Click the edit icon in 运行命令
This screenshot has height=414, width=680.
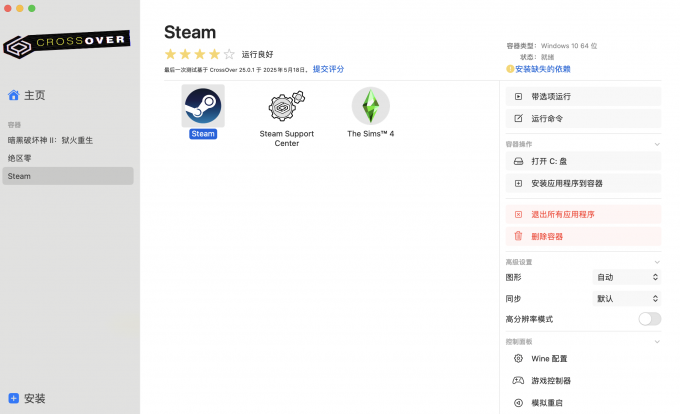point(518,118)
